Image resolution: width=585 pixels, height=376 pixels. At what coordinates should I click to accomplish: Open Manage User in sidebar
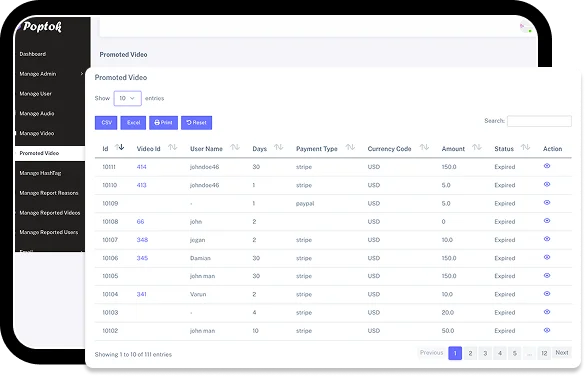tap(35, 94)
